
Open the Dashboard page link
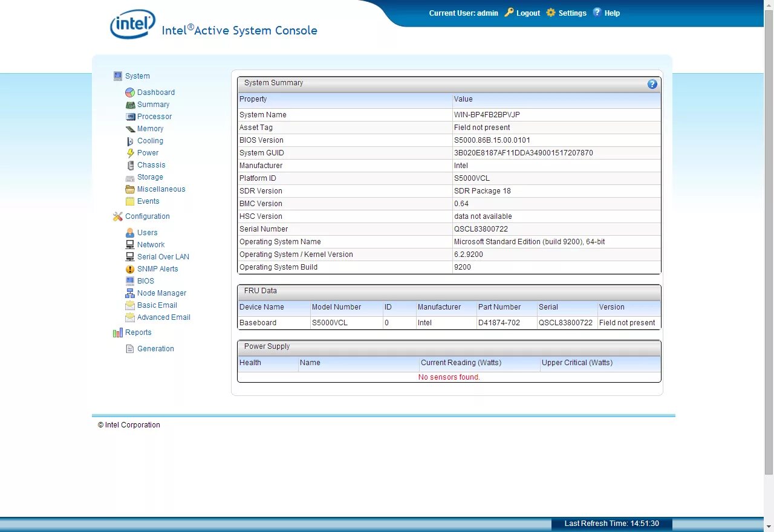tap(156, 92)
